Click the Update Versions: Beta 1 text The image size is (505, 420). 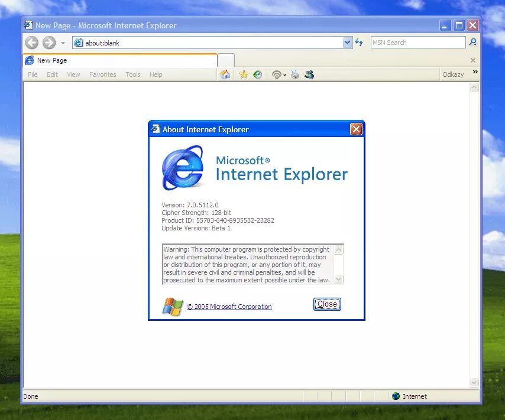click(x=196, y=228)
